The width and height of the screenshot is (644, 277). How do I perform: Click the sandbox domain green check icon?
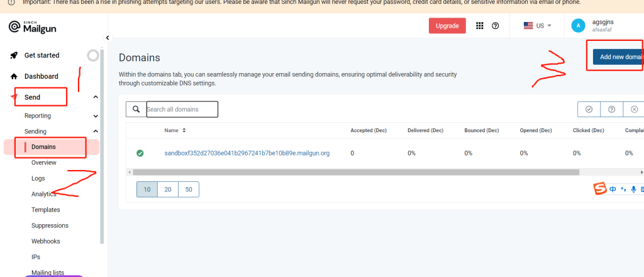140,153
